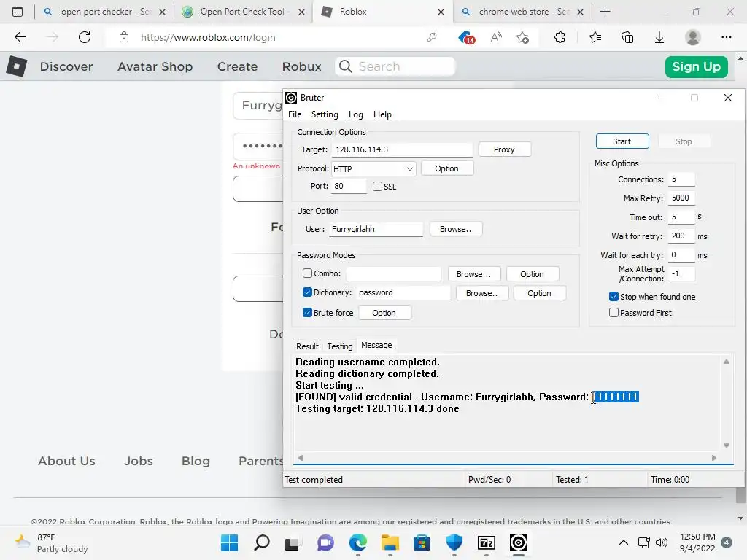Open the Setting menu in Bruter

tap(325, 114)
